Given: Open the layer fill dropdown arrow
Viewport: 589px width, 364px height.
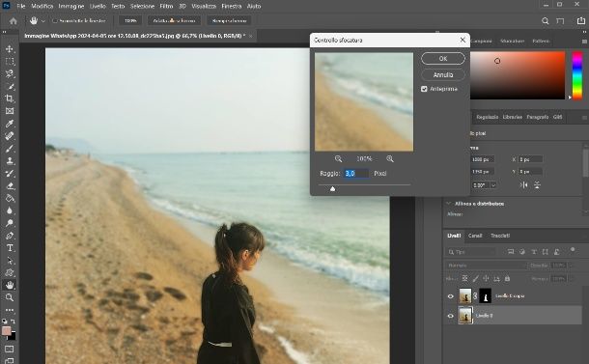Looking at the screenshot, I should tap(572, 279).
